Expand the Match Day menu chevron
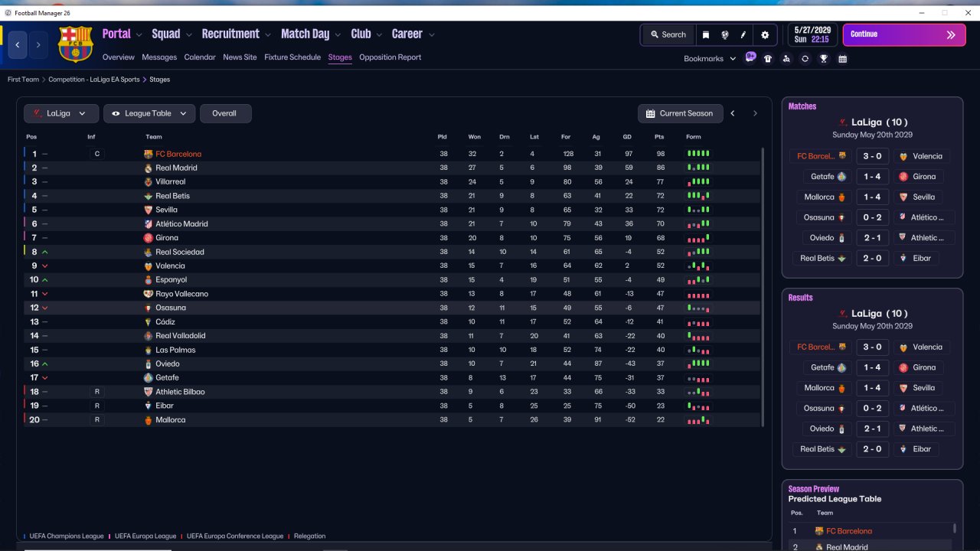Image resolution: width=980 pixels, height=551 pixels. click(338, 34)
